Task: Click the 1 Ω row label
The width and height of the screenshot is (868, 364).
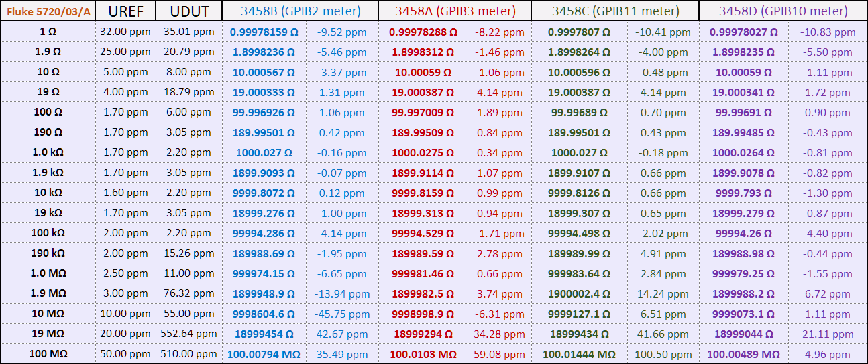Action: click(x=48, y=32)
